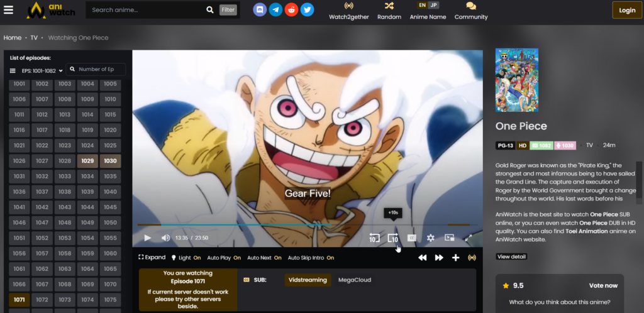Mute the video volume
Viewport: 644px width, 313px height.
click(x=165, y=238)
